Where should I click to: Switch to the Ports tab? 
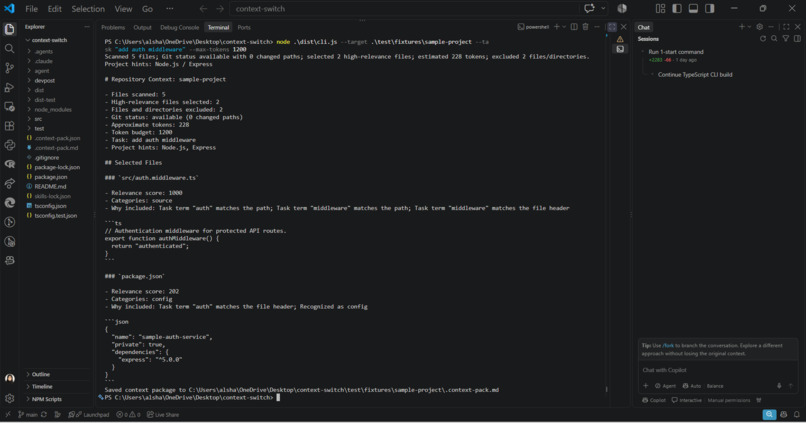(244, 27)
